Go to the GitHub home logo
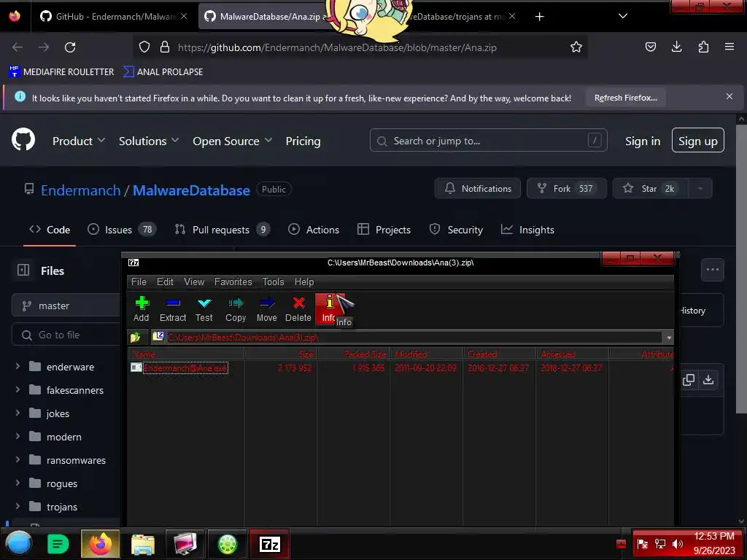The image size is (747, 560). pos(23,140)
